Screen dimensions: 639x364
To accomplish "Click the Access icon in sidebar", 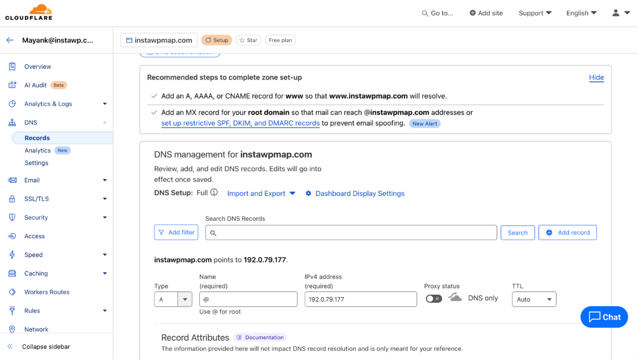I will [12, 236].
